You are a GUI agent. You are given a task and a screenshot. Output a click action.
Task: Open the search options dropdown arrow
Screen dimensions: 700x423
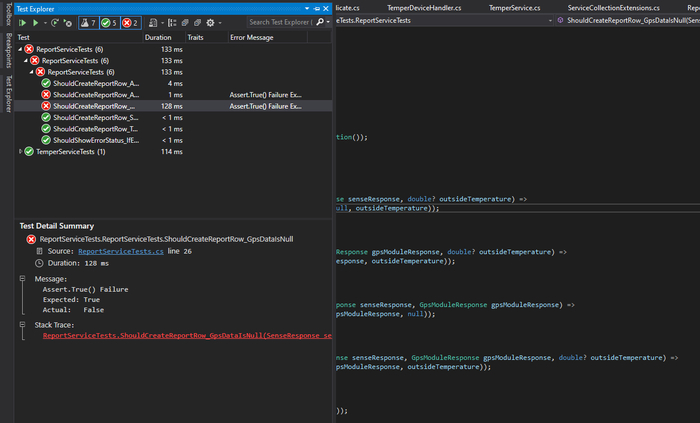[x=327, y=22]
